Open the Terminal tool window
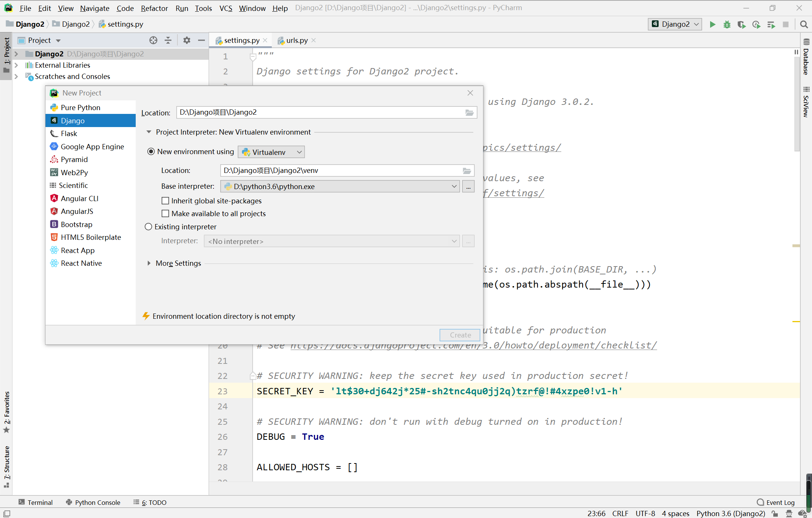This screenshot has height=518, width=812. coord(36,502)
